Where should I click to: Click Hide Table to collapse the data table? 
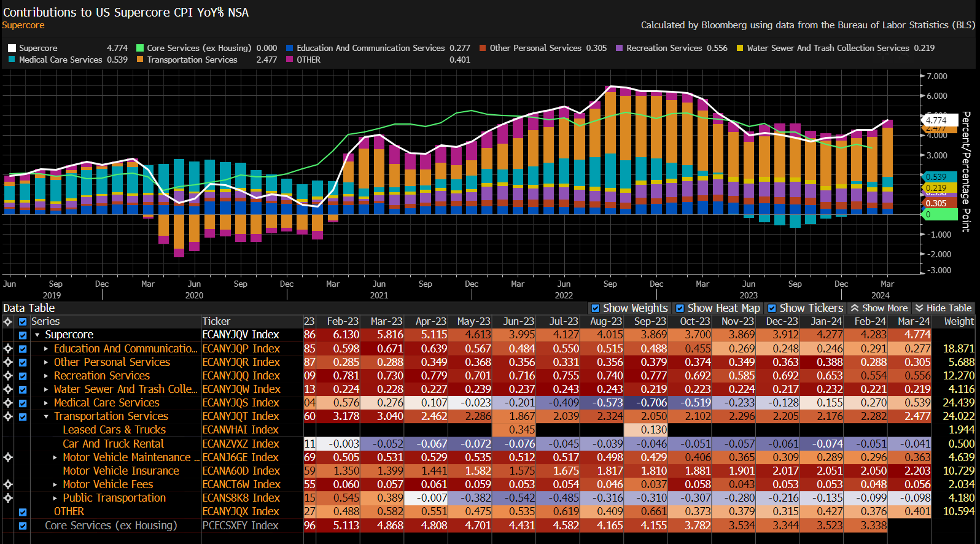coord(943,308)
